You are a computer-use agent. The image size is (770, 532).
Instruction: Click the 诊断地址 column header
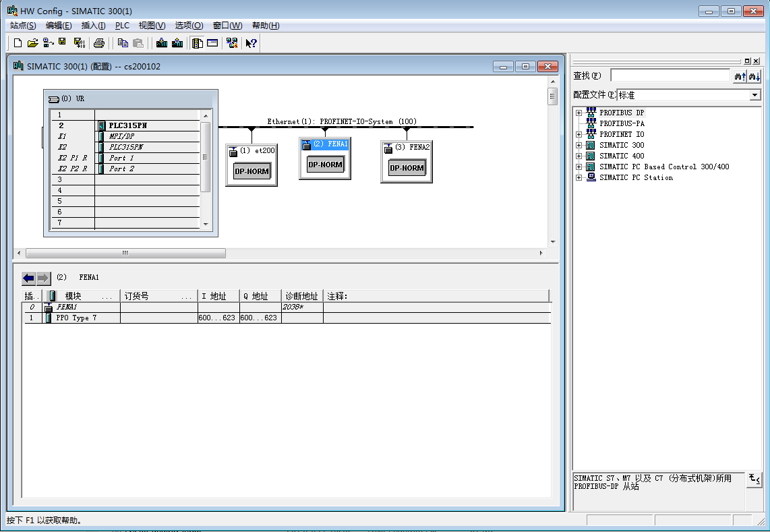coord(302,296)
